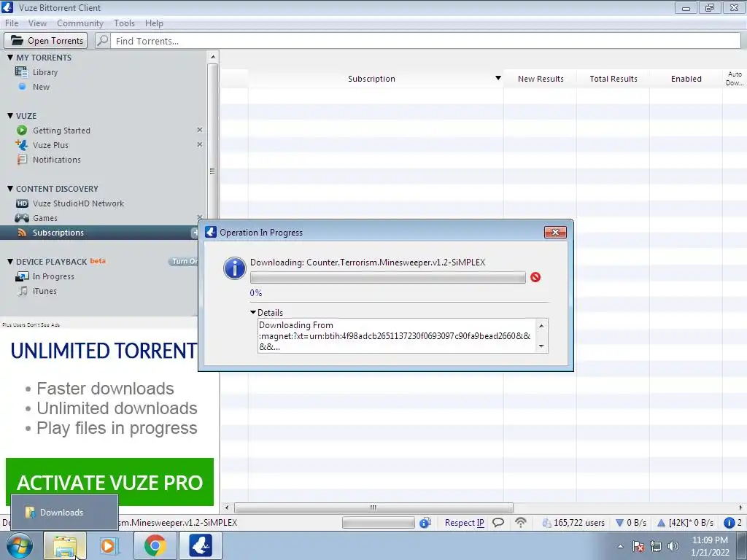This screenshot has width=747, height=560.
Task: Open the Help menu
Action: click(154, 23)
